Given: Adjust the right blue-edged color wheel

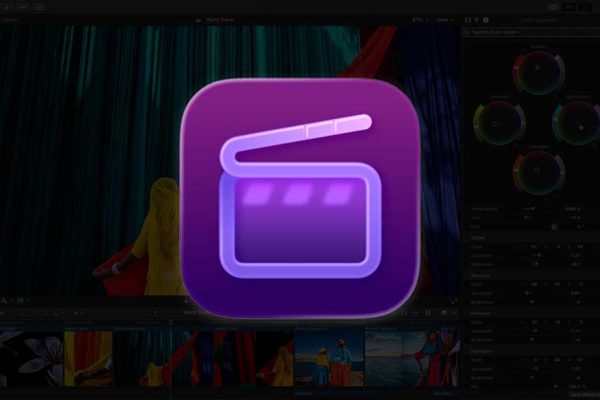Looking at the screenshot, I should tap(577, 122).
